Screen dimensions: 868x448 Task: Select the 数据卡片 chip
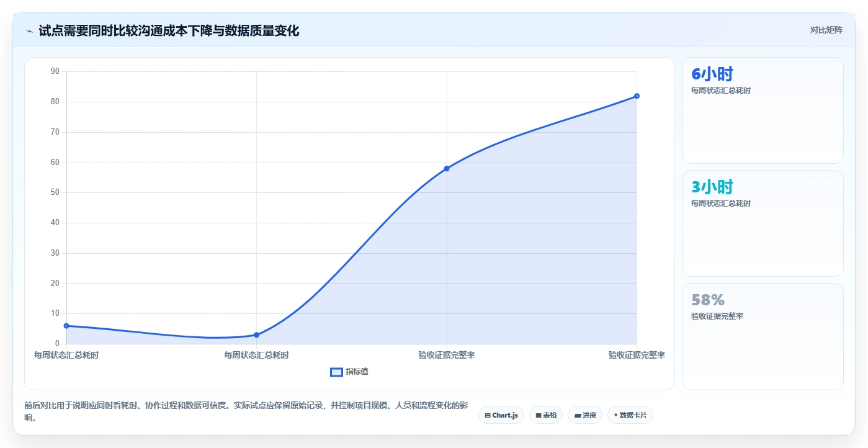tap(630, 415)
